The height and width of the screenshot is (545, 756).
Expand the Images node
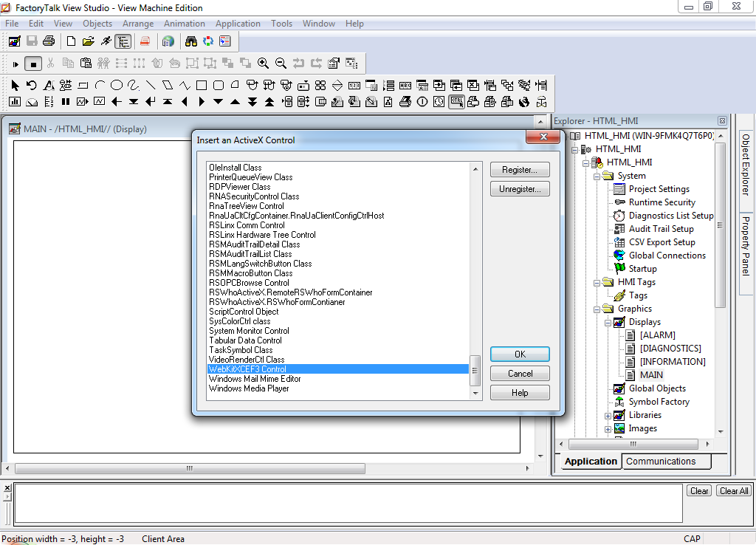608,429
